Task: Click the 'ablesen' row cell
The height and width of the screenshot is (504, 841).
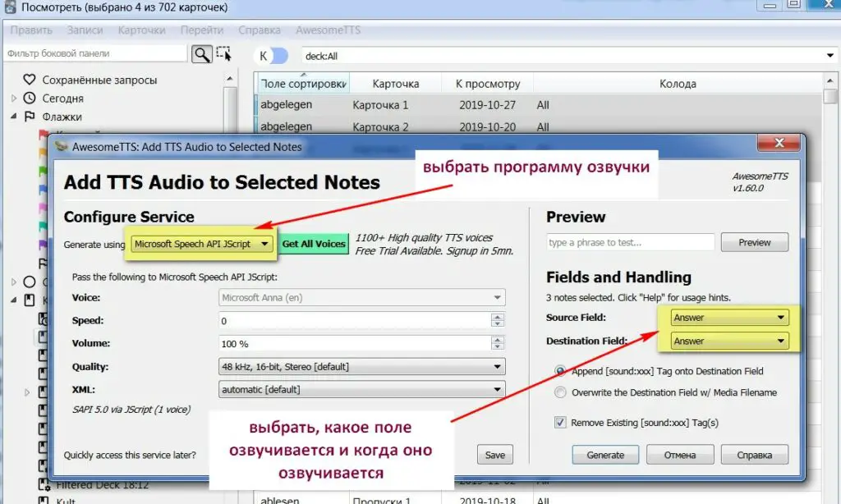Action: tap(279, 501)
